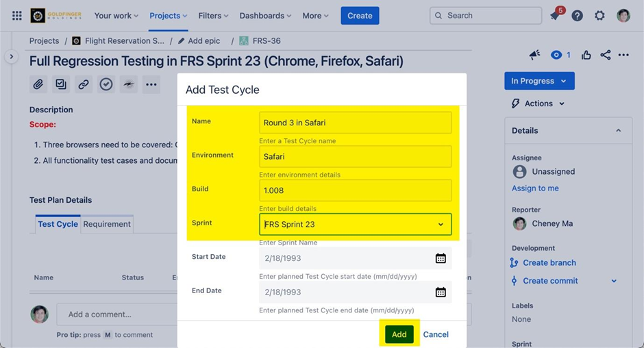
Task: Click the Cancel link
Action: 436,334
